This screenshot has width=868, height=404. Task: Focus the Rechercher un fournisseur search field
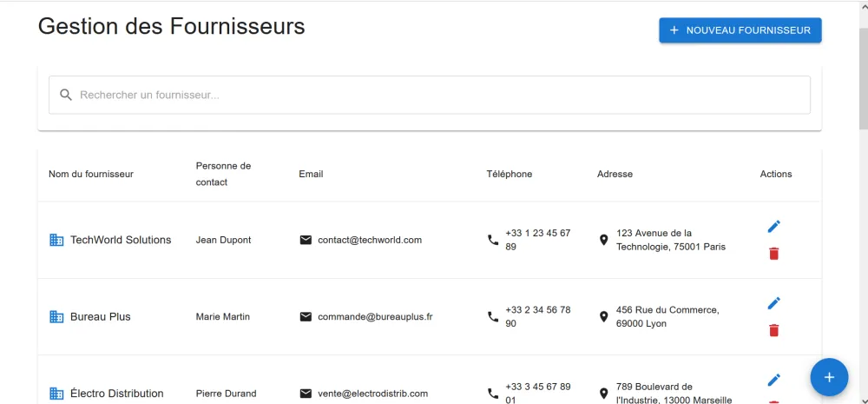click(434, 95)
